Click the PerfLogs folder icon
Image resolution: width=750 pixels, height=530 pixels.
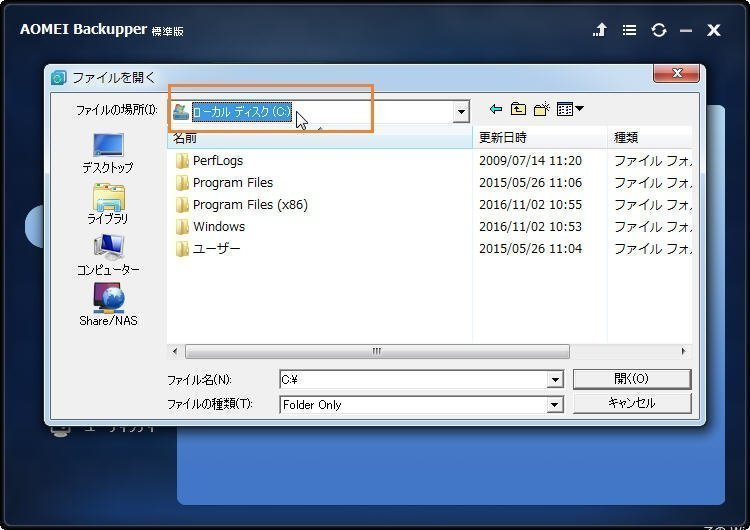pyautogui.click(x=182, y=161)
